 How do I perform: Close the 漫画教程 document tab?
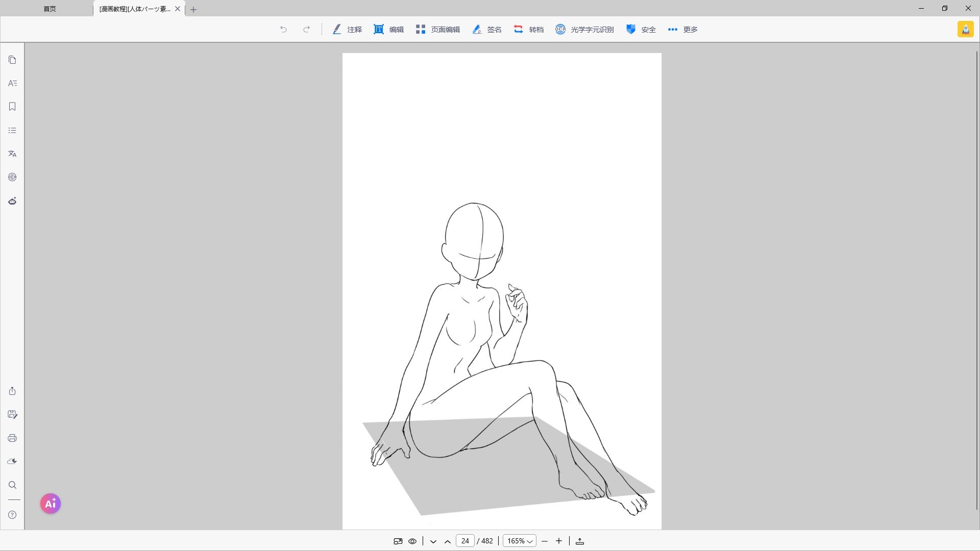178,9
